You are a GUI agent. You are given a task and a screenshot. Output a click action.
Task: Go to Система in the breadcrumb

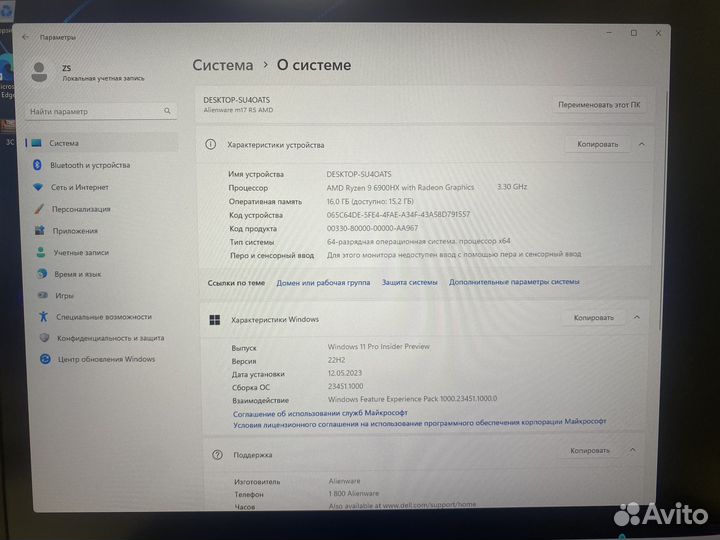(x=223, y=65)
